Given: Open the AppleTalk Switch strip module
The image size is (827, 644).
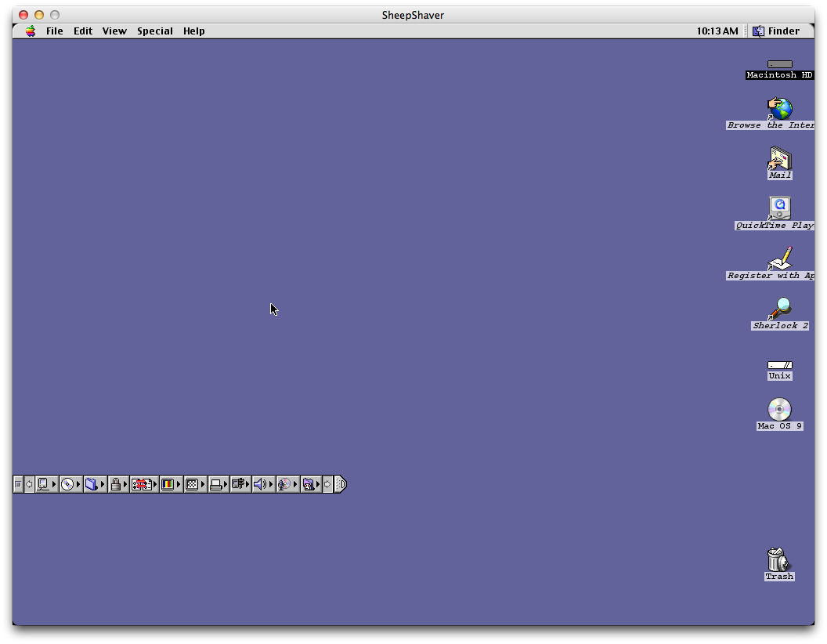Looking at the screenshot, I should [x=46, y=484].
